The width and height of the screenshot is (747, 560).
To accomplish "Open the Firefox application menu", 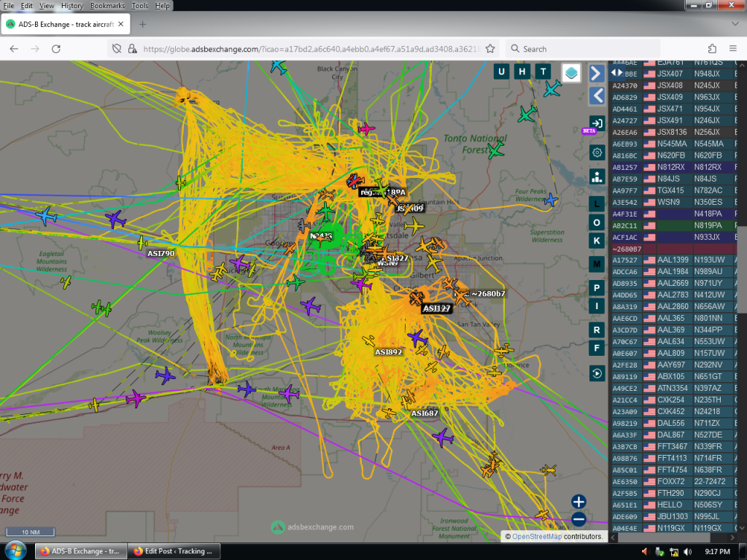I will (733, 49).
